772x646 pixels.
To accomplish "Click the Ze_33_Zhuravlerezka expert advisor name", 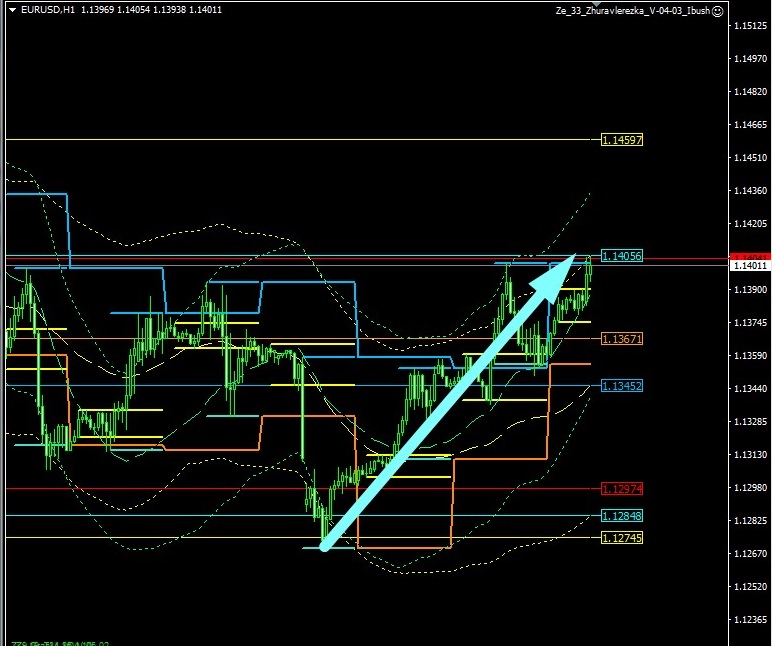I will coord(632,10).
